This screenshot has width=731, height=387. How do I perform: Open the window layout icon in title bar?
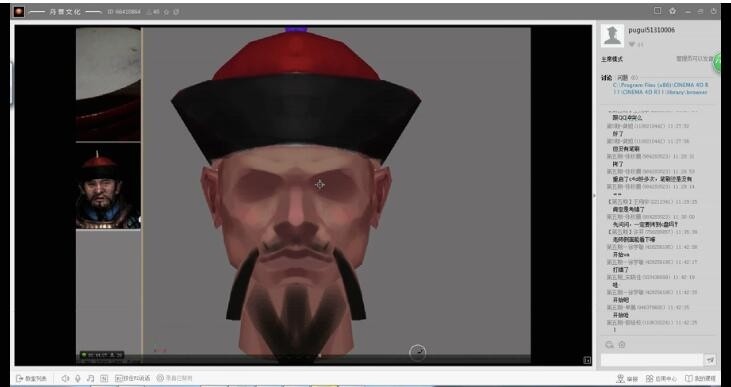pyautogui.click(x=657, y=11)
